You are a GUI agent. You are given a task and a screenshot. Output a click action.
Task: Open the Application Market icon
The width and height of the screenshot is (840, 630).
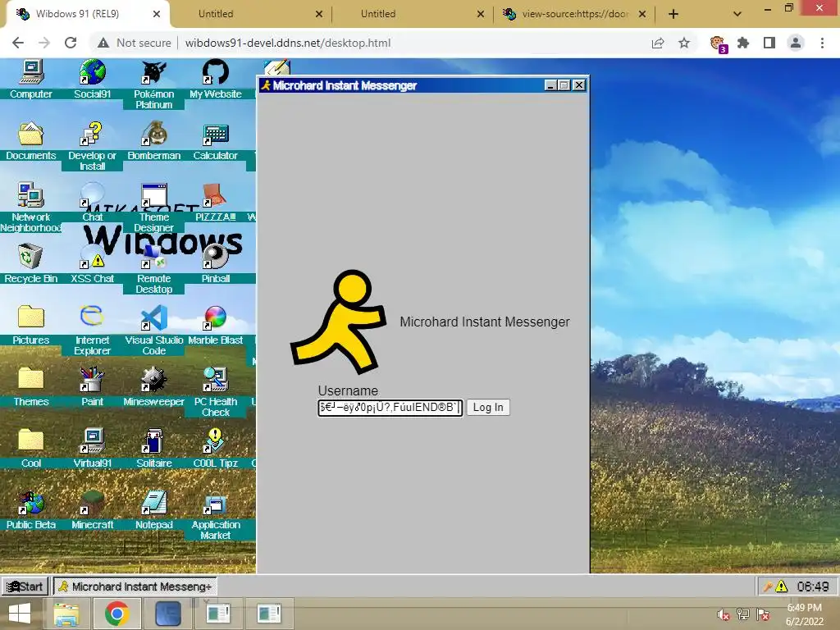click(216, 503)
